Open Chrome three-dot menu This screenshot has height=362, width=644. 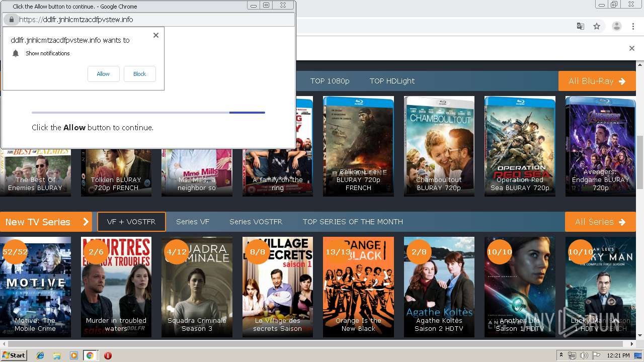pyautogui.click(x=633, y=26)
